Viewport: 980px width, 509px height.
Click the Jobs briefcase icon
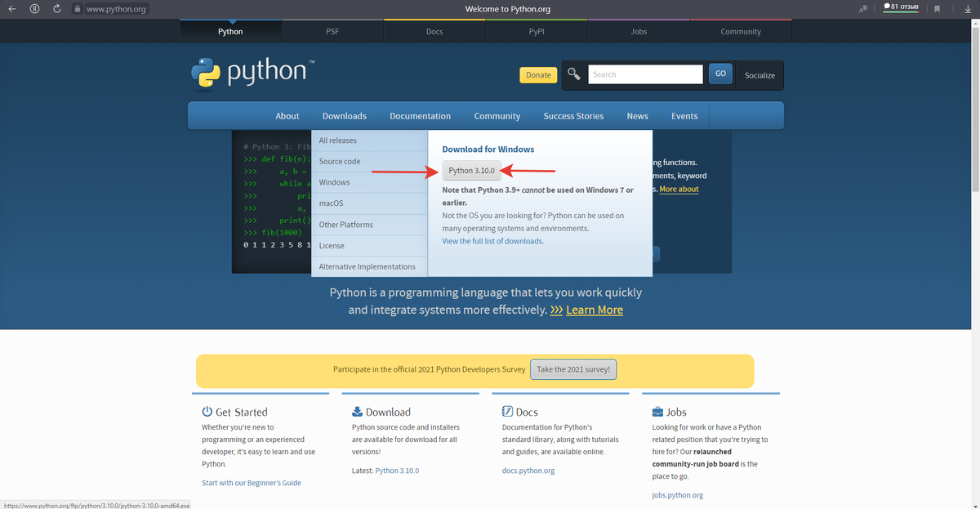[657, 412]
